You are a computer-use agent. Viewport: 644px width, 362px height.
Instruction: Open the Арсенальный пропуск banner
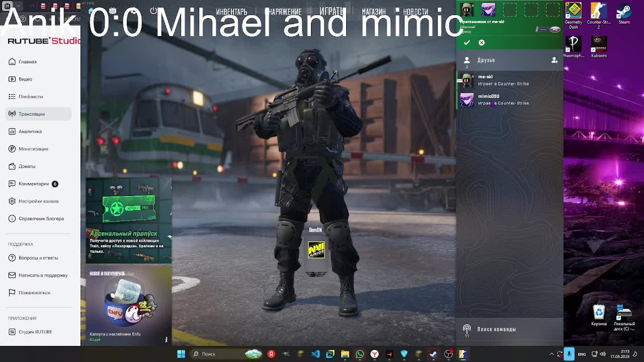click(129, 220)
